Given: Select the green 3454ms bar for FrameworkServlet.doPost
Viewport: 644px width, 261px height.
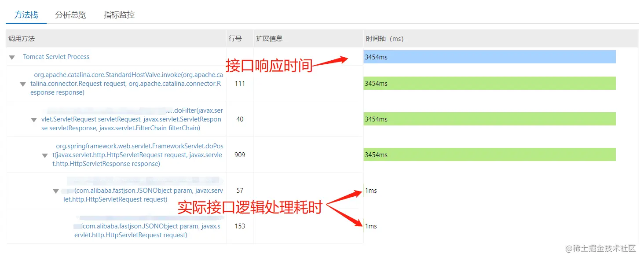Looking at the screenshot, I should coord(490,154).
